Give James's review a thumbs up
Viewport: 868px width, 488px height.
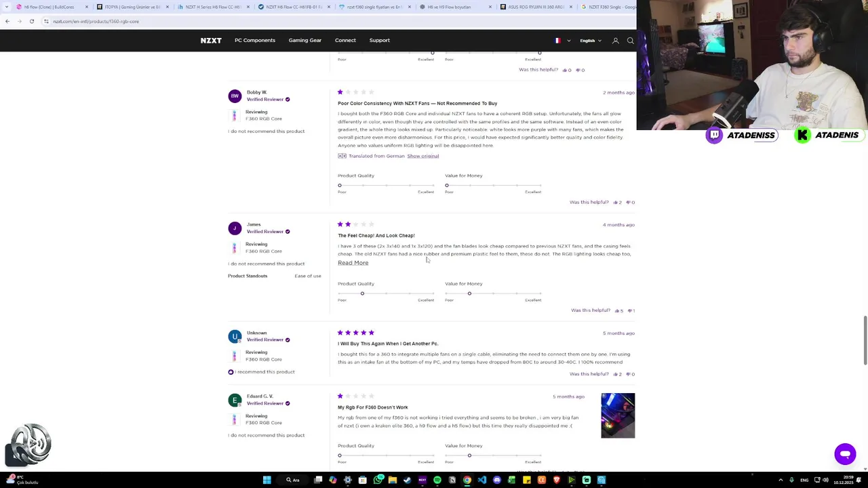click(616, 310)
